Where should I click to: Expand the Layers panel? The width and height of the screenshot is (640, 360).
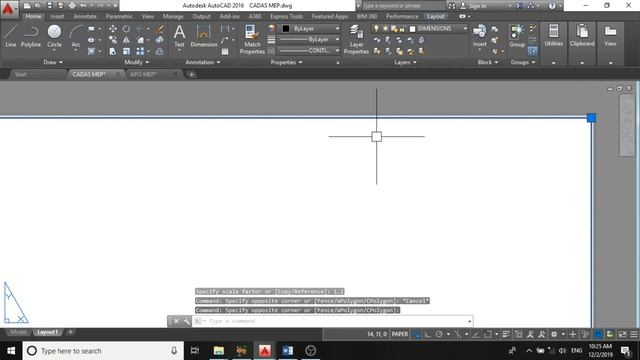click(405, 62)
